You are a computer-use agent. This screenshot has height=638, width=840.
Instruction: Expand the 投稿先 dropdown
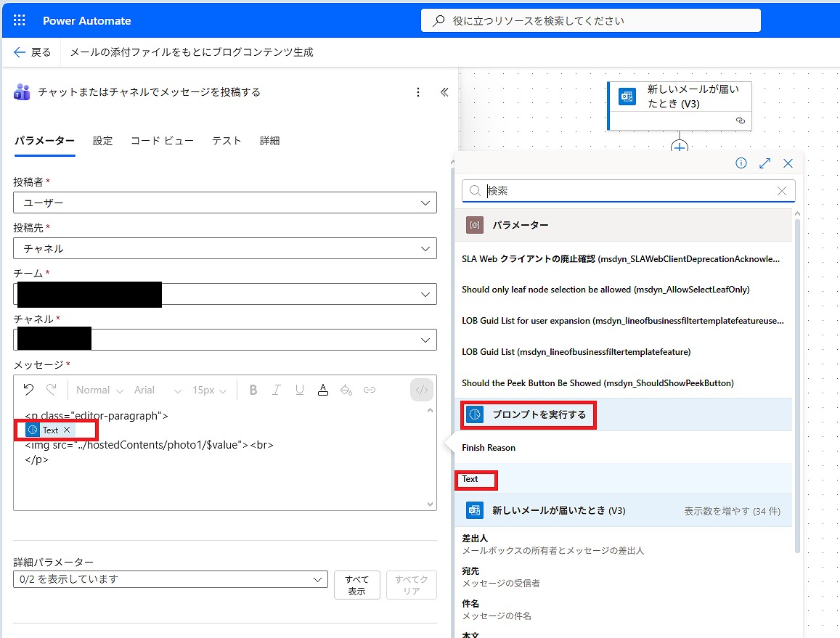point(225,248)
